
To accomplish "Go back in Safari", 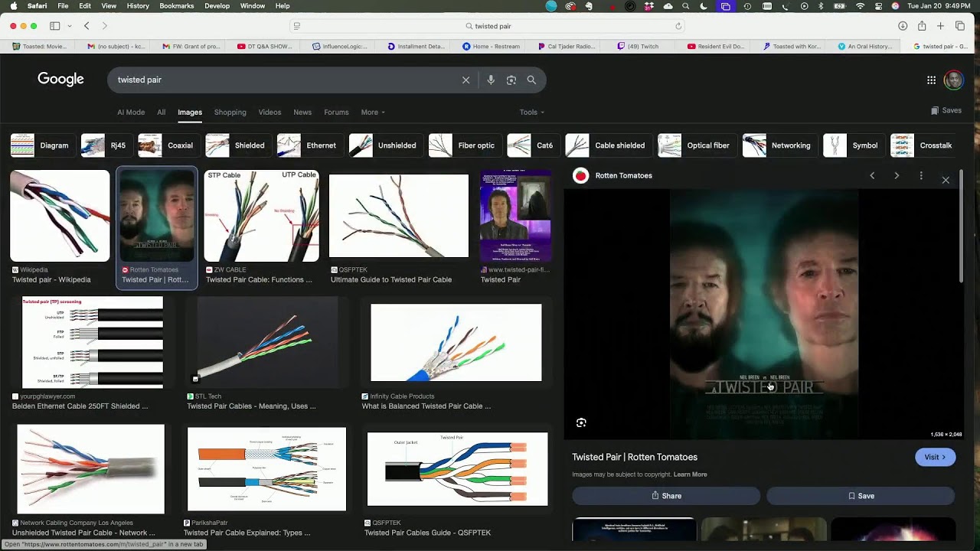I will pyautogui.click(x=87, y=26).
